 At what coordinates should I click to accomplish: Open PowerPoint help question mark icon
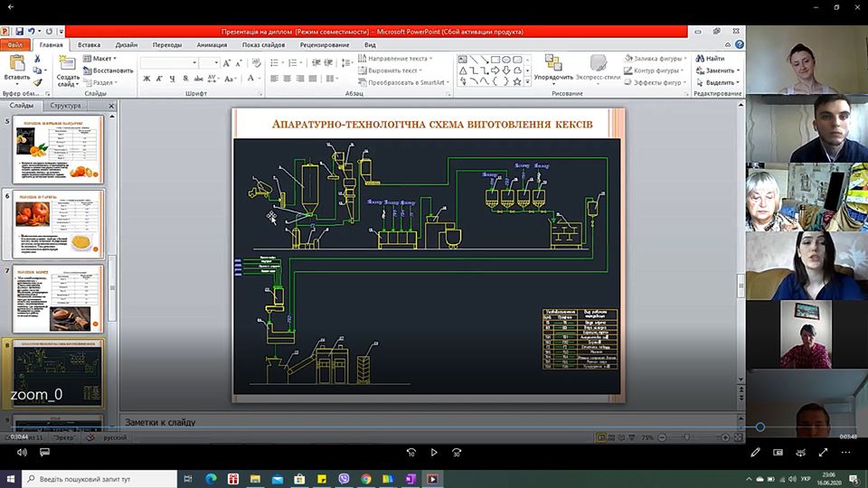pos(739,43)
